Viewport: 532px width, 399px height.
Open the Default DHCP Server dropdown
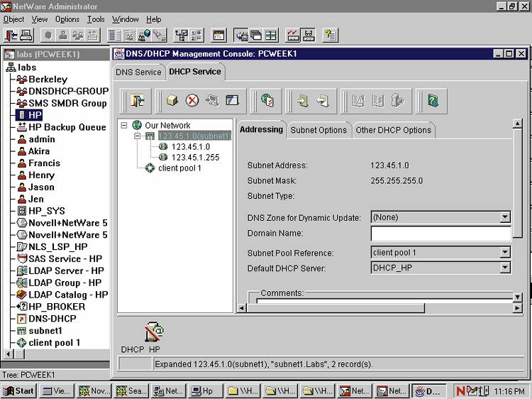[505, 268]
